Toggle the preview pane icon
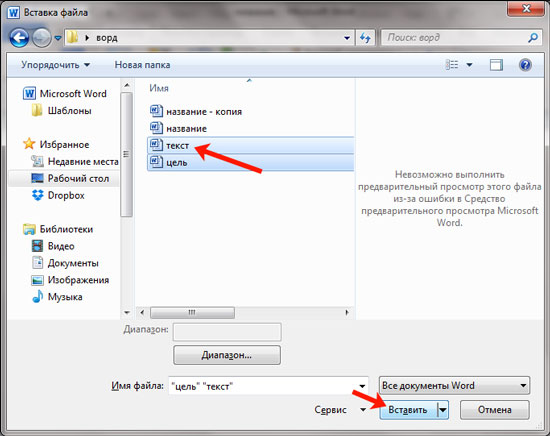 click(x=496, y=65)
